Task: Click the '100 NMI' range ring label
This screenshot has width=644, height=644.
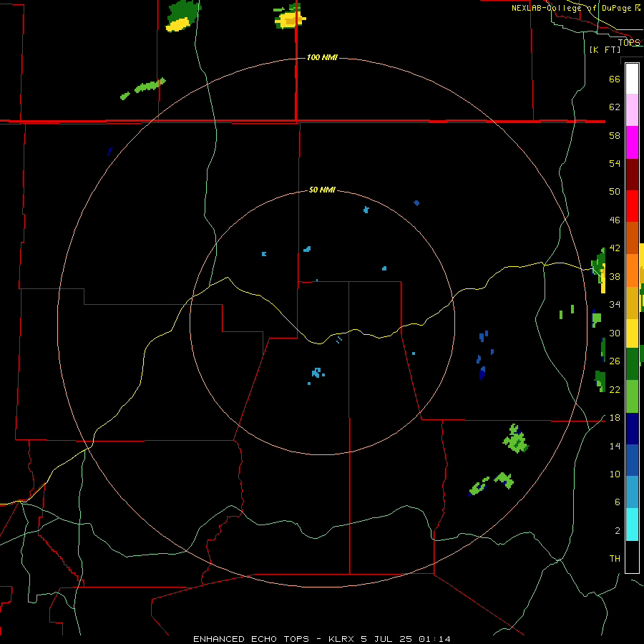Action: 322,57
